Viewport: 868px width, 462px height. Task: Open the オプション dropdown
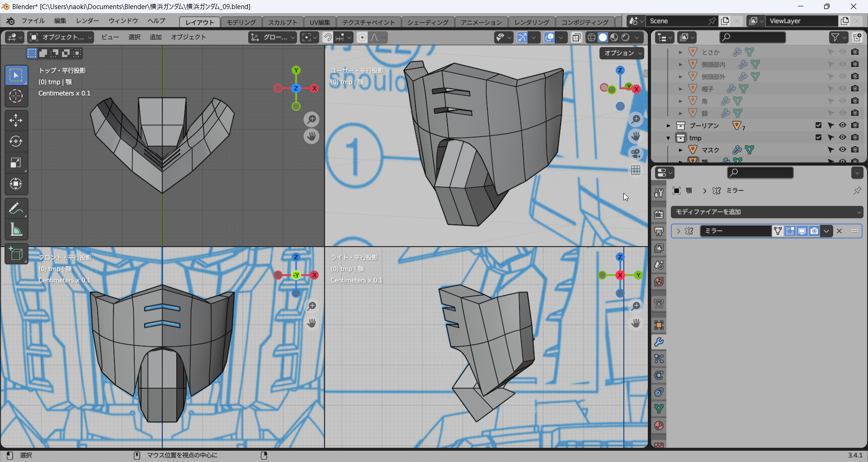(622, 53)
